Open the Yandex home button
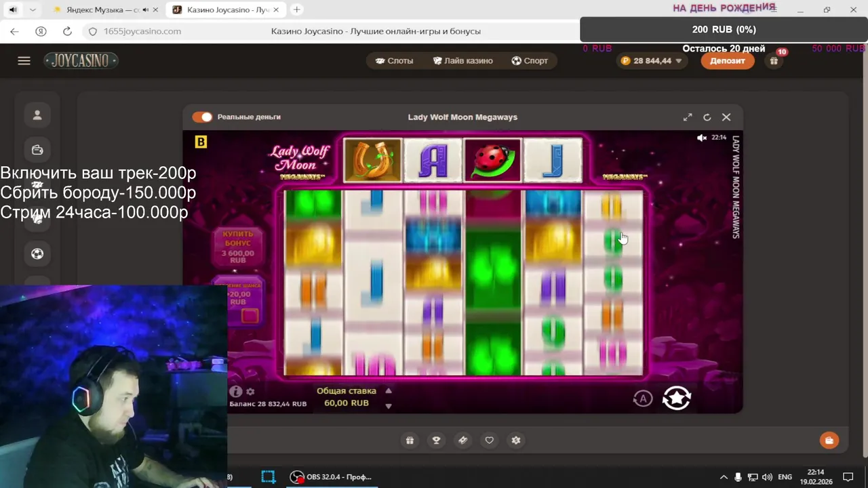868x488 pixels. coord(41,31)
